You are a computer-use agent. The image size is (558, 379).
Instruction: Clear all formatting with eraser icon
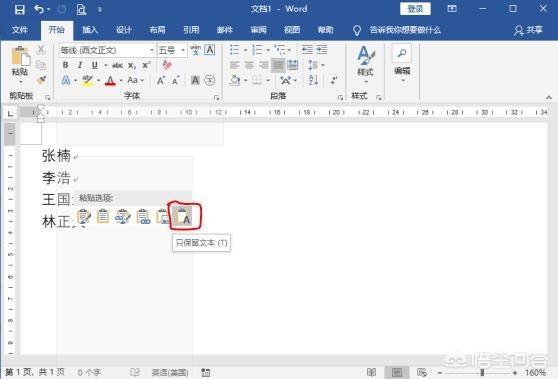tap(167, 65)
